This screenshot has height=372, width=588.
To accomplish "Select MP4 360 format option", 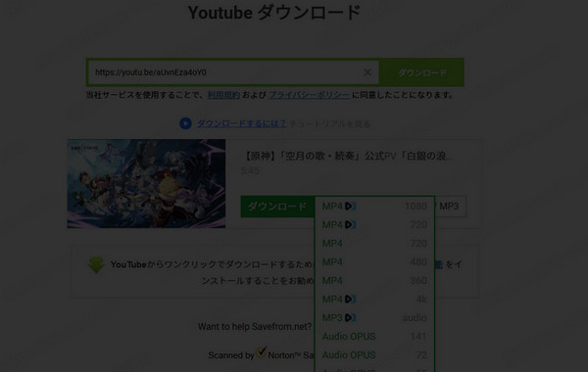I will [x=374, y=281].
